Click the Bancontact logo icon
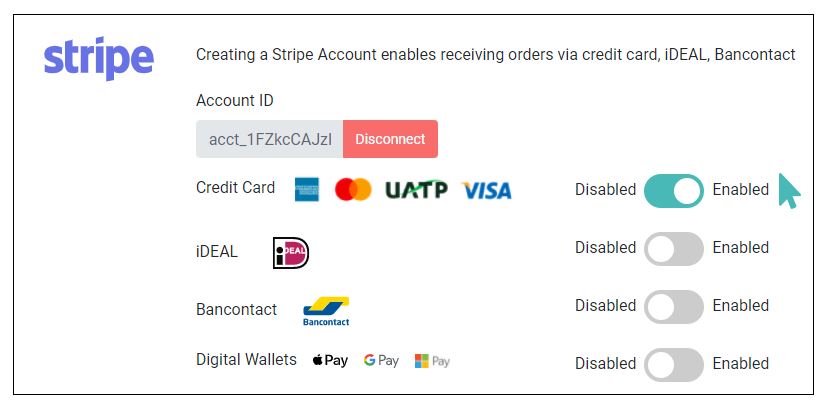 coord(326,311)
